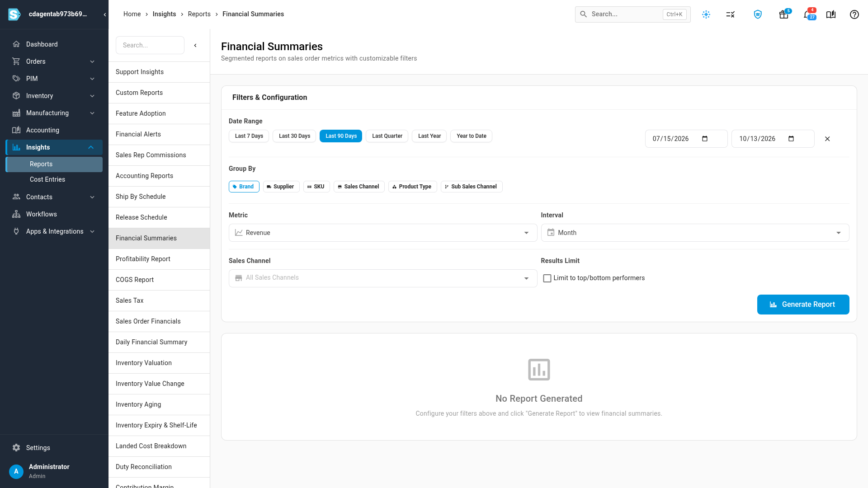This screenshot has height=488, width=868.
Task: Open the gift icon with badge 5
Action: (784, 14)
